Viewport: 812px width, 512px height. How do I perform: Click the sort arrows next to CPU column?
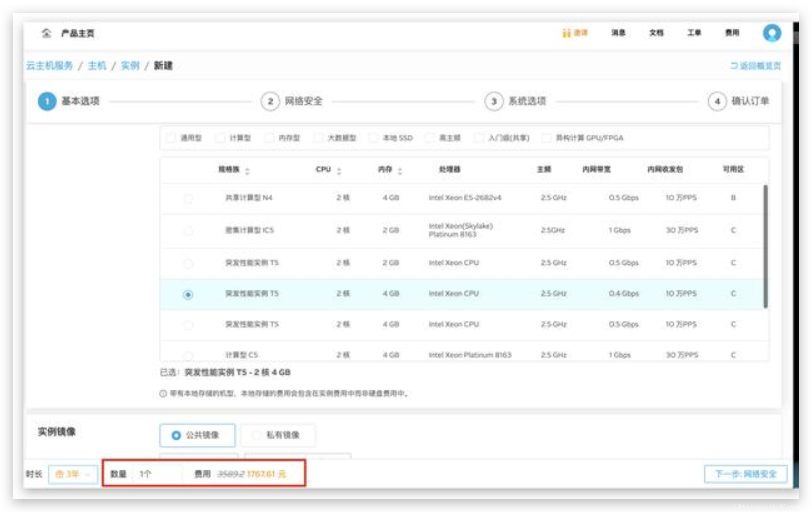[339, 171]
